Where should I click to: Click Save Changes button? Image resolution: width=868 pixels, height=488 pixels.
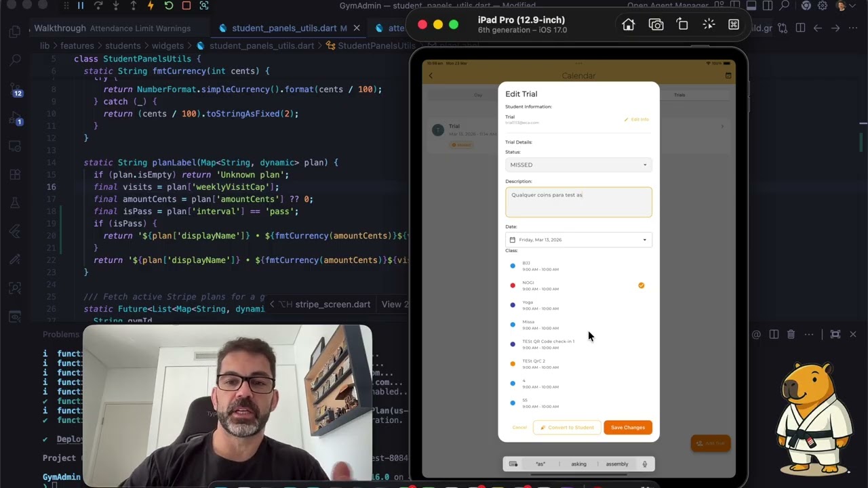(628, 427)
